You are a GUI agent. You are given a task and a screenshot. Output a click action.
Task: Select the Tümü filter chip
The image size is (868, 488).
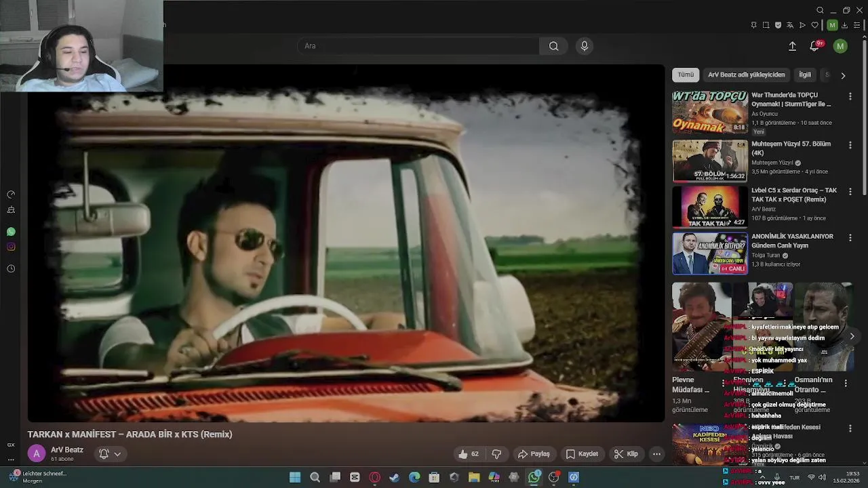point(686,75)
